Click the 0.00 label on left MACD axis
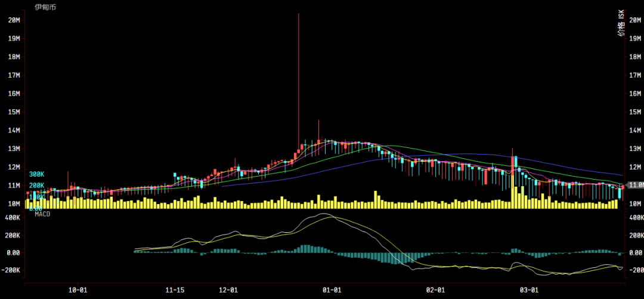 click(x=14, y=253)
